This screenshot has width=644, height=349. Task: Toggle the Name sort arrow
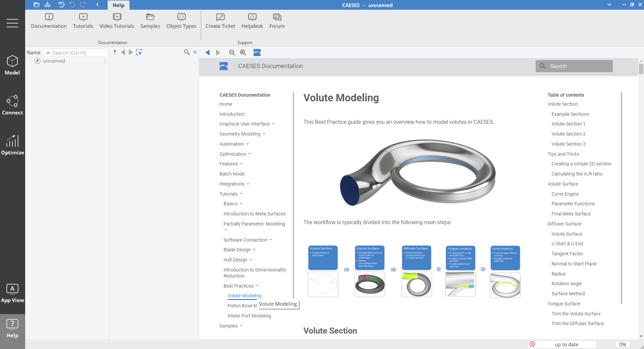pyautogui.click(x=48, y=53)
